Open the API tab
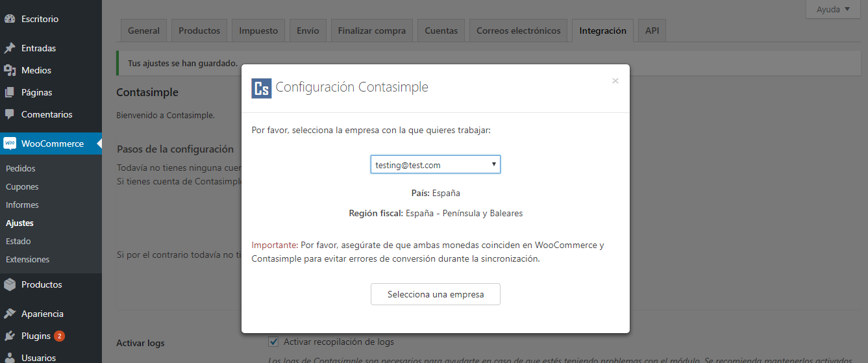 pyautogui.click(x=652, y=31)
